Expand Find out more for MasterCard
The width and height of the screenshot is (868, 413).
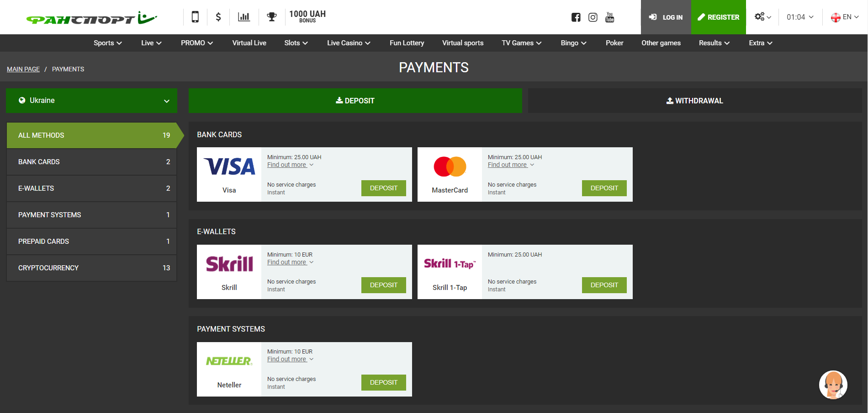click(x=511, y=165)
